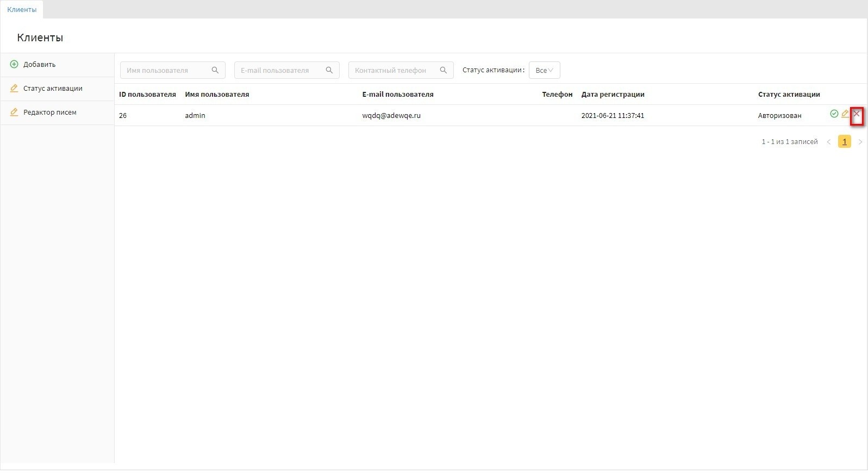868x474 pixels.
Task: Click the ID пользователя column header
Action: pos(147,95)
